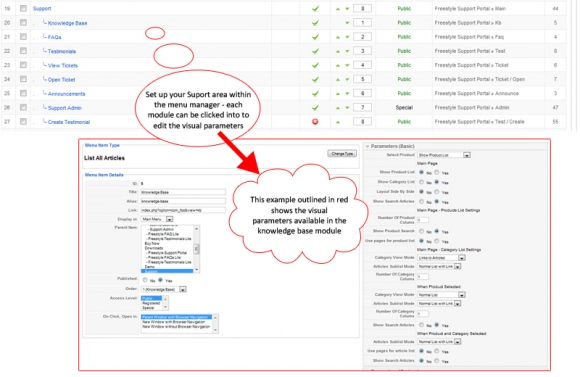
Task: Set Use pages for article list to Yes
Action: tap(437, 351)
